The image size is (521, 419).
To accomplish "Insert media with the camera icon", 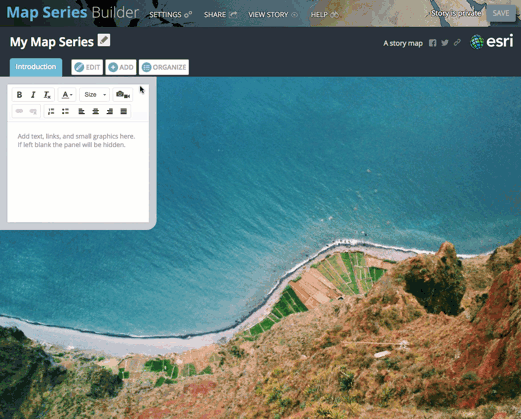I will (123, 95).
